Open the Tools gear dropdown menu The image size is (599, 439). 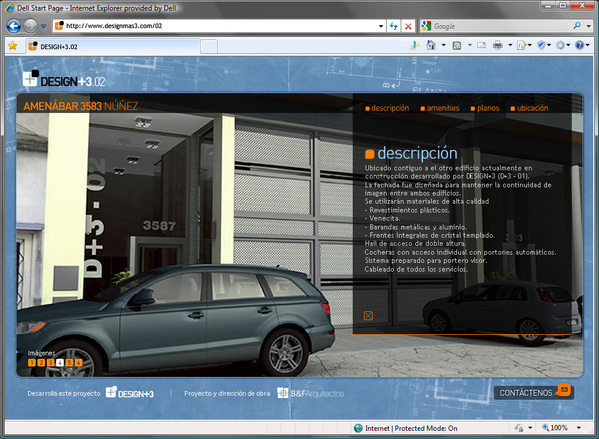pos(563,45)
